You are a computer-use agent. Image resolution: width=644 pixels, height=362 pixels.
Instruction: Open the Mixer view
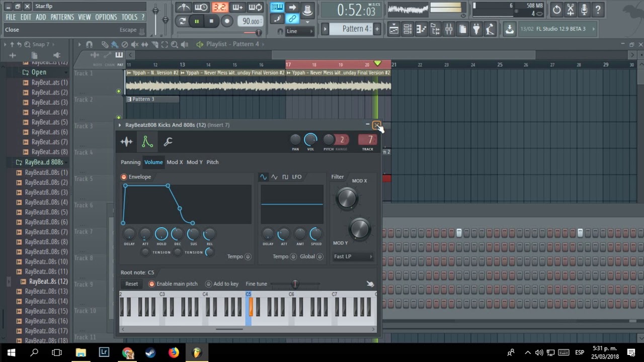point(449,29)
